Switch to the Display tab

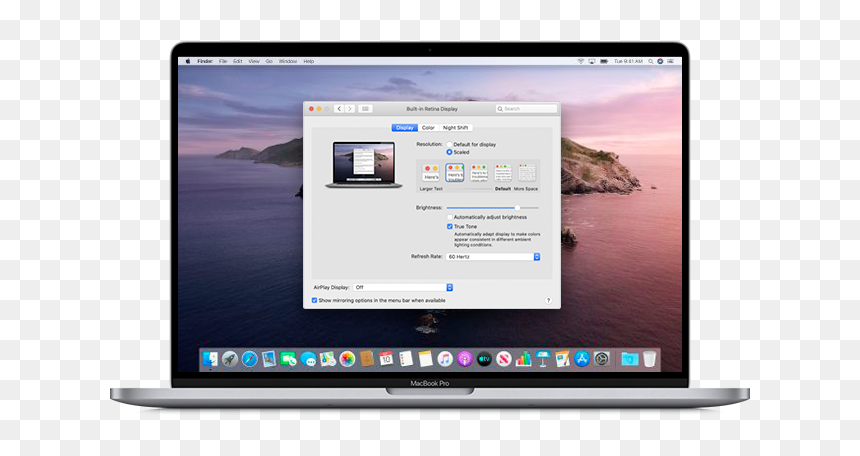(x=405, y=128)
